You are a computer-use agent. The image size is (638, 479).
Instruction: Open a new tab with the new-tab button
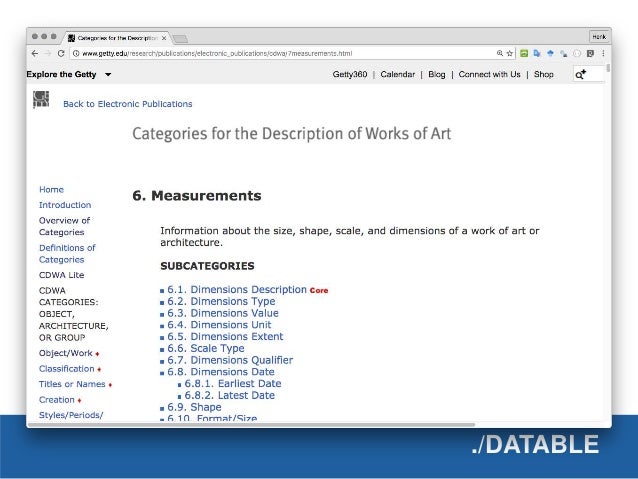point(180,39)
